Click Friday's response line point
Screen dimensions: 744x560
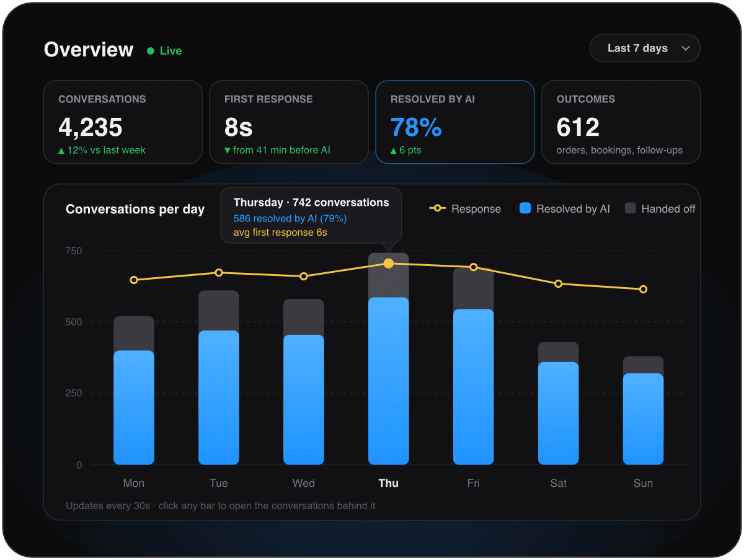coord(474,267)
